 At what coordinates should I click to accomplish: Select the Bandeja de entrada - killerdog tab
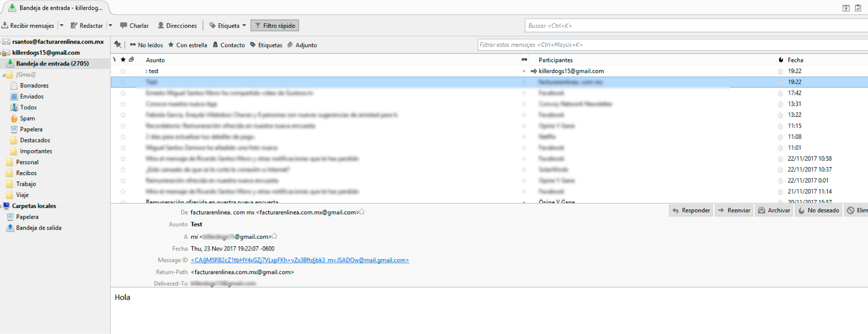(x=56, y=8)
